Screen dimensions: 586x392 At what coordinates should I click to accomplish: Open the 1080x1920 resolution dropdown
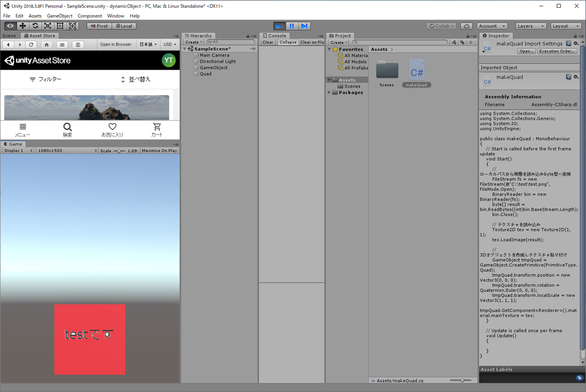(67, 151)
